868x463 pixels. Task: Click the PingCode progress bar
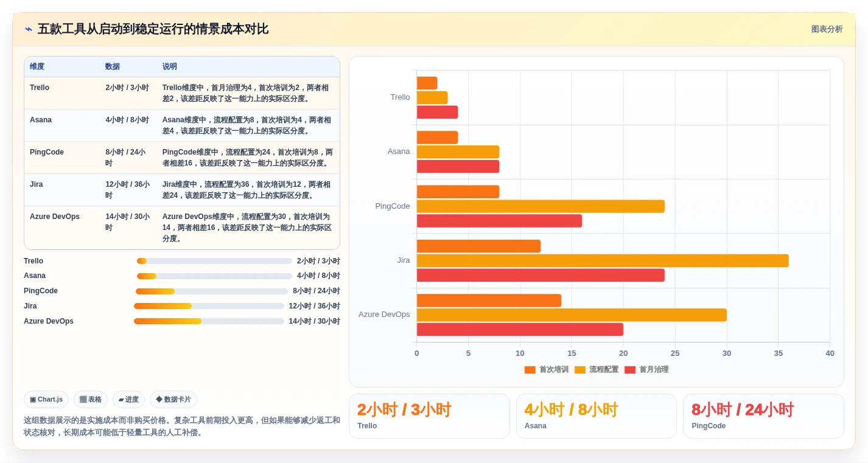[212, 291]
